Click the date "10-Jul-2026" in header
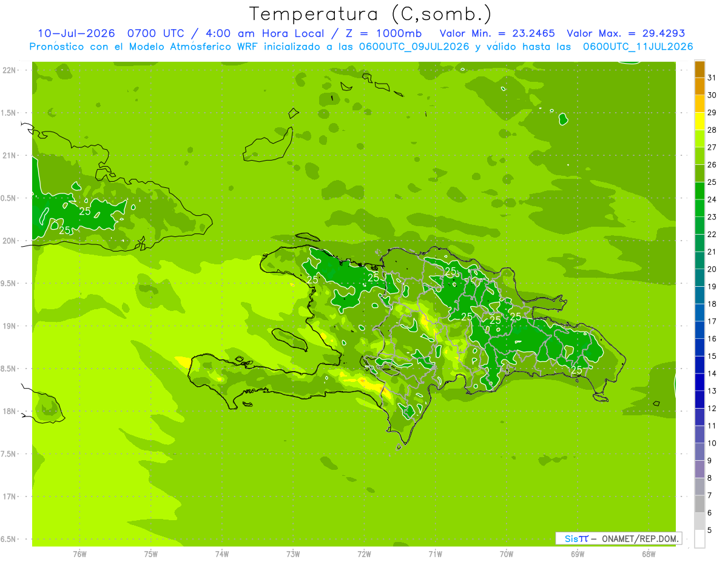Screen dimensions: 728x562 [x=76, y=33]
